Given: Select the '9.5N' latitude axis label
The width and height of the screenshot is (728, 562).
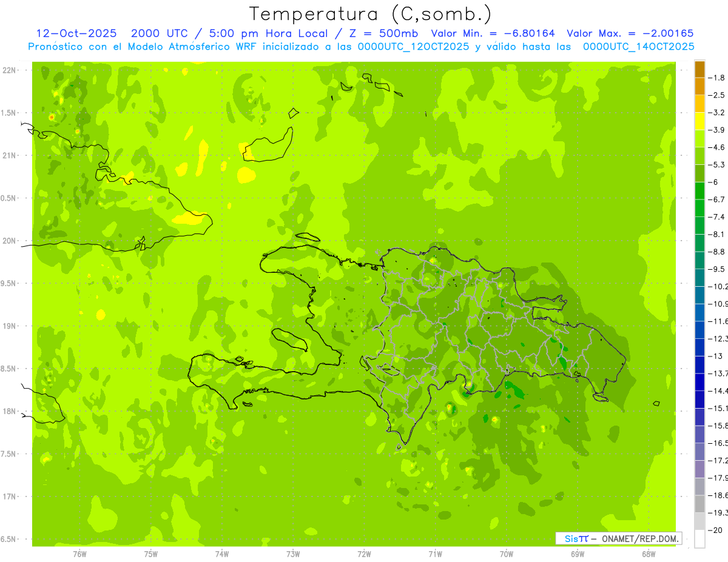Looking at the screenshot, I should point(8,283).
